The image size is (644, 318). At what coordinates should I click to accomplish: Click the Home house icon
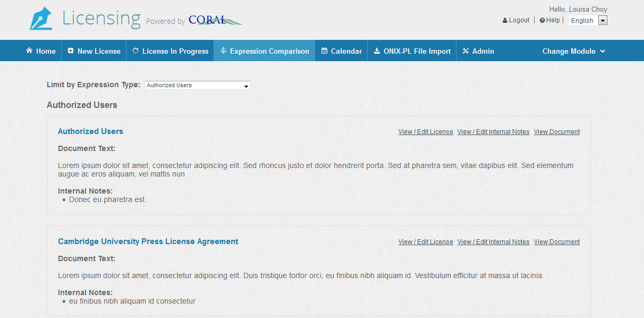pos(29,51)
